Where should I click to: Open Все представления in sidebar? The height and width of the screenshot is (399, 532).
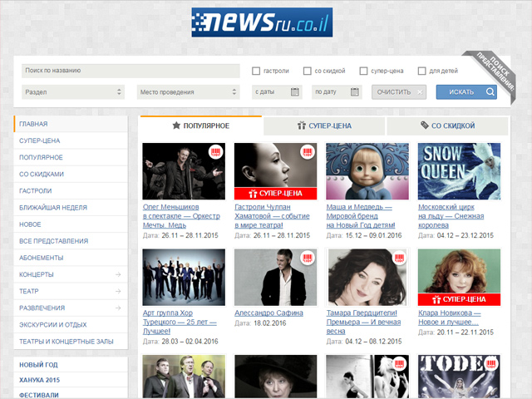[x=71, y=241]
